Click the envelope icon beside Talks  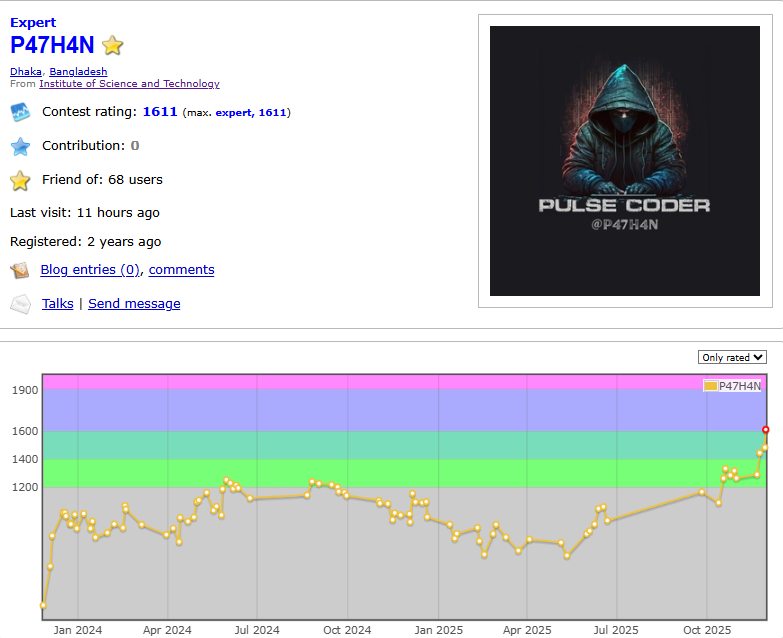pos(20,305)
